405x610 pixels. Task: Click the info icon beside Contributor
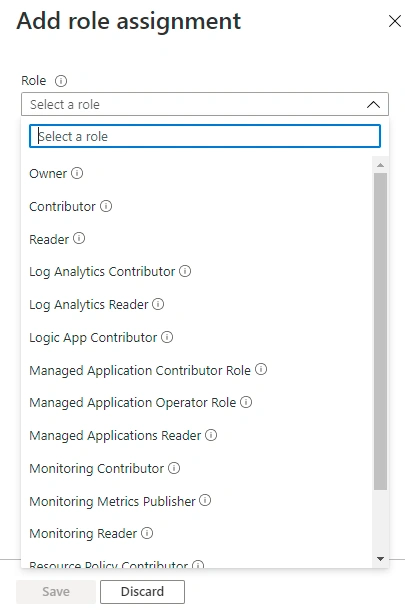(106, 206)
